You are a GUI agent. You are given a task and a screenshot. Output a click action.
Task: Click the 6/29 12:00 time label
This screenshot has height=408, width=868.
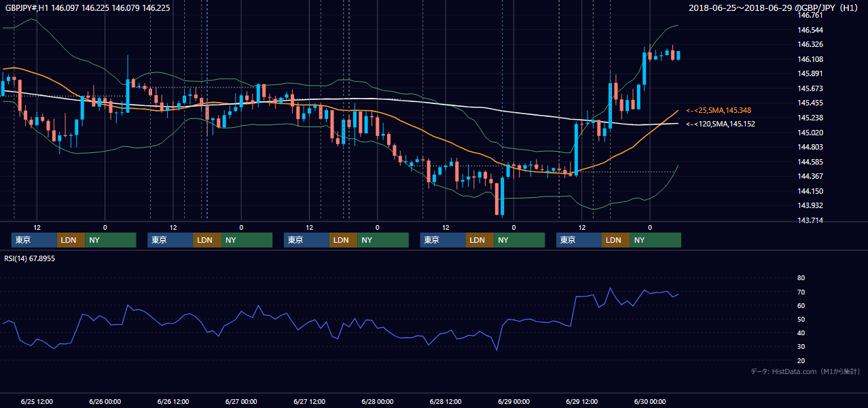pos(582,401)
